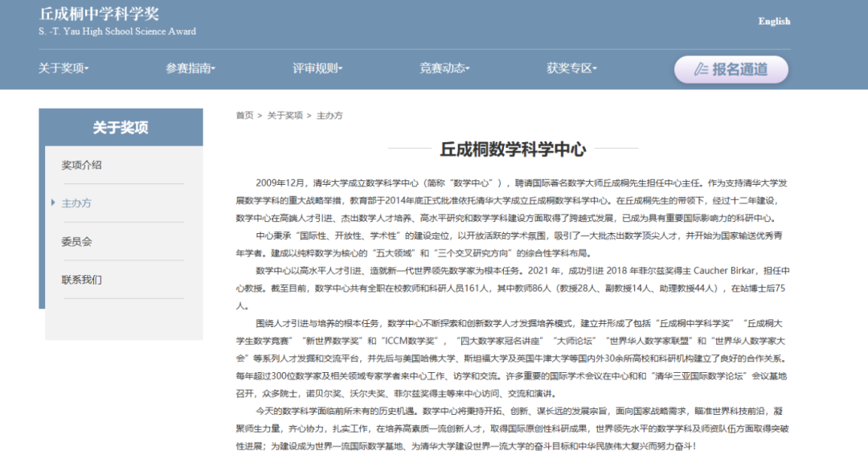The width and height of the screenshot is (868, 463).
Task: Click 主办方 in the breadcrumb trail
Action: pyautogui.click(x=328, y=115)
